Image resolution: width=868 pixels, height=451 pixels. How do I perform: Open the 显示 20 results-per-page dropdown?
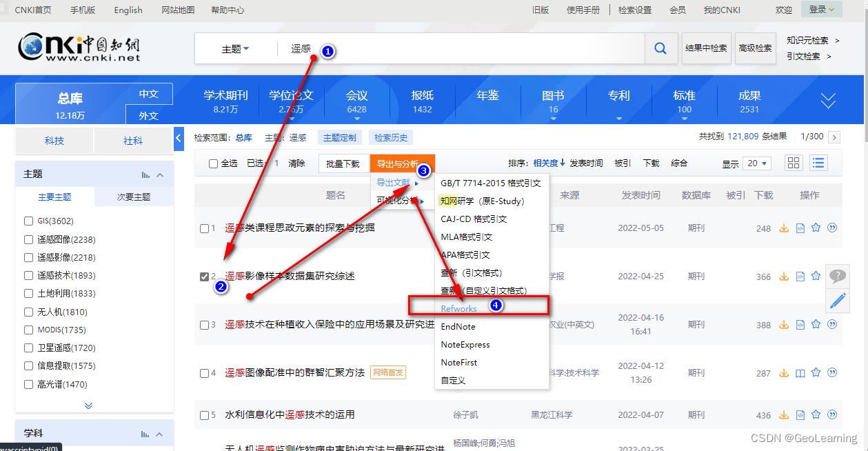pyautogui.click(x=756, y=163)
